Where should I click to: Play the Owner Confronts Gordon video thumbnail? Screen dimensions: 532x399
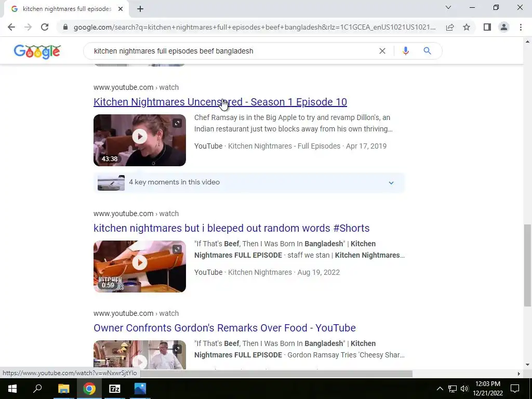click(x=140, y=355)
